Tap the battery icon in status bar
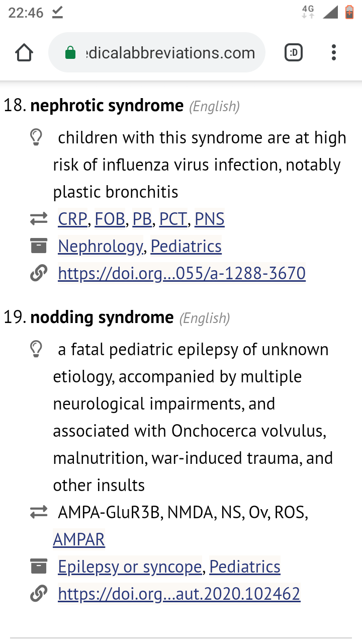The width and height of the screenshot is (362, 644). click(349, 12)
